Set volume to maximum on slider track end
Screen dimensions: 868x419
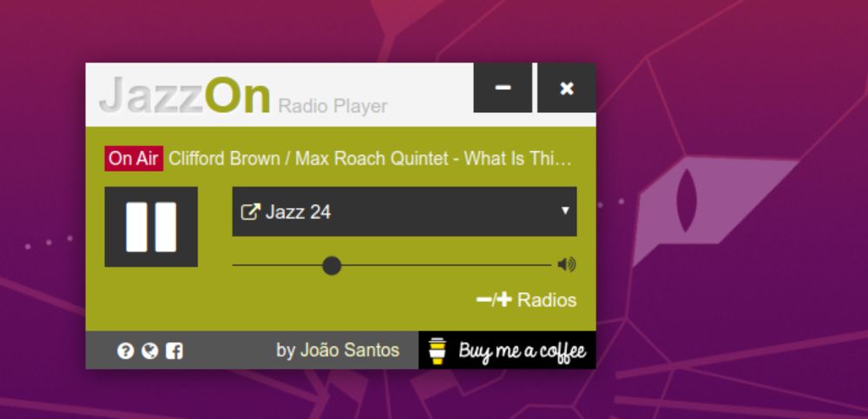pos(549,265)
